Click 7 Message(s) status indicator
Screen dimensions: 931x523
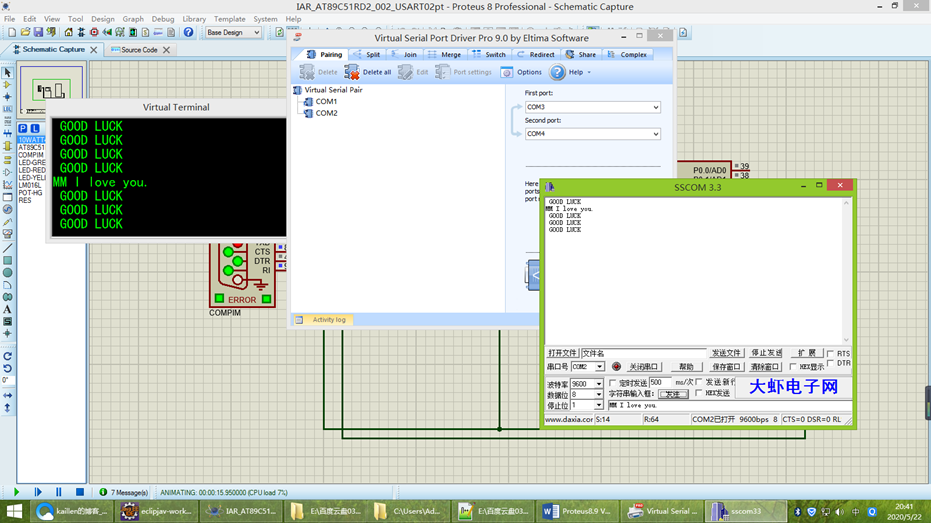coord(124,492)
